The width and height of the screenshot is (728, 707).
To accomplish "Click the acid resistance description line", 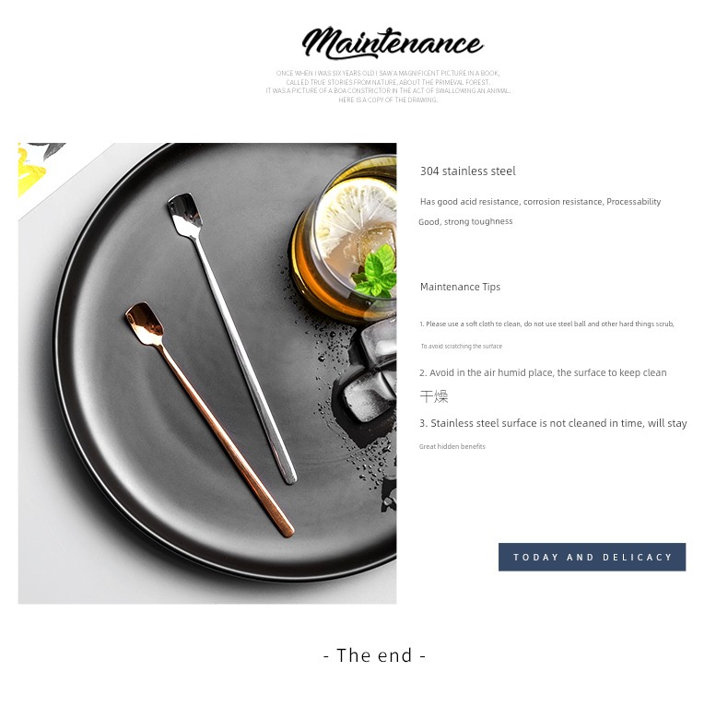I will click(540, 202).
